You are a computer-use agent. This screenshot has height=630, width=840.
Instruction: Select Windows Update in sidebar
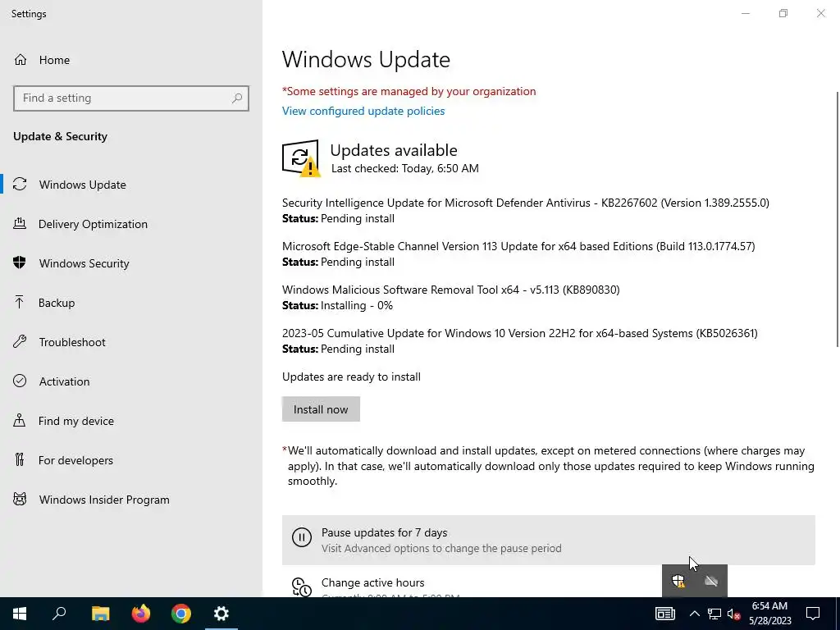(x=131, y=185)
